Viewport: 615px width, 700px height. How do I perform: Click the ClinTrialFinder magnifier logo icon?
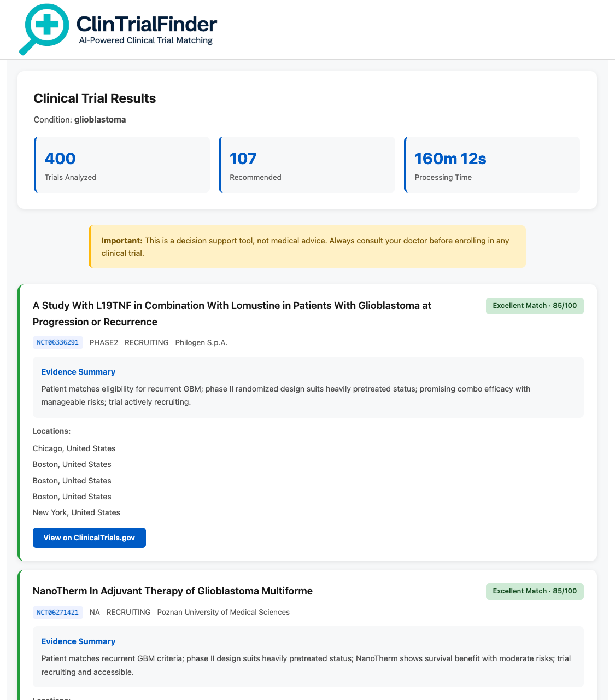pyautogui.click(x=44, y=28)
